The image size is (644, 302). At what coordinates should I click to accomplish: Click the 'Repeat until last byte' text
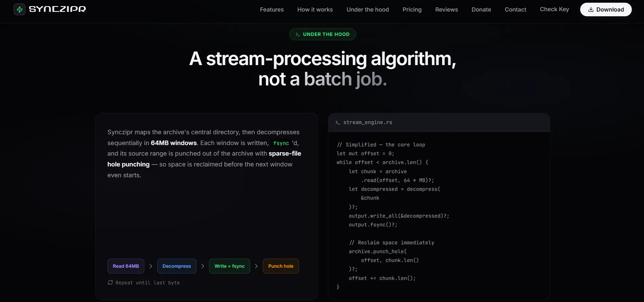pyautogui.click(x=148, y=283)
